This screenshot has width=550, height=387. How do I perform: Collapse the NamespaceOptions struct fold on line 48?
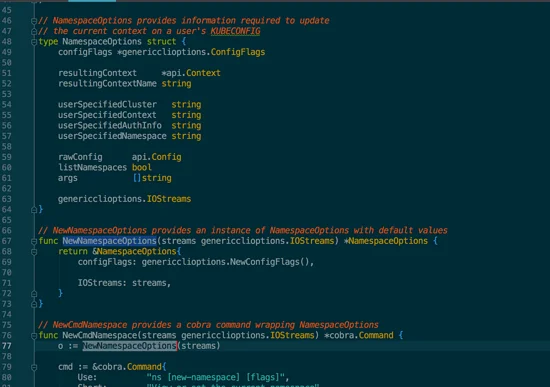34,42
